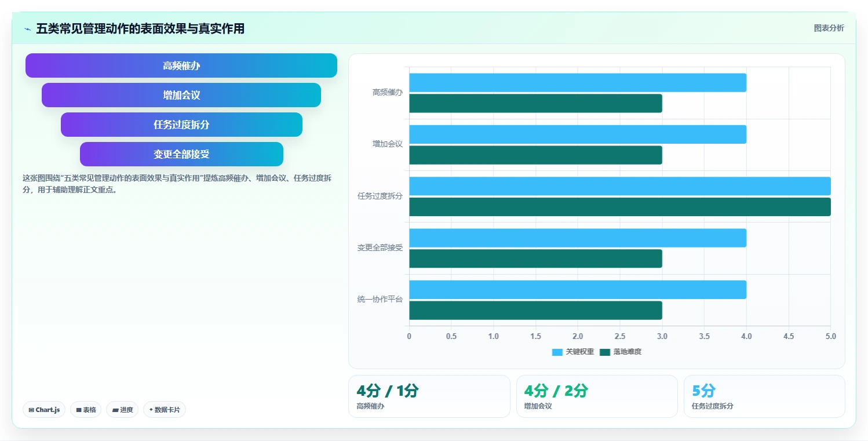Image resolution: width=868 pixels, height=441 pixels.
Task: Select the 增加会议 funnel pill
Action: click(x=181, y=95)
